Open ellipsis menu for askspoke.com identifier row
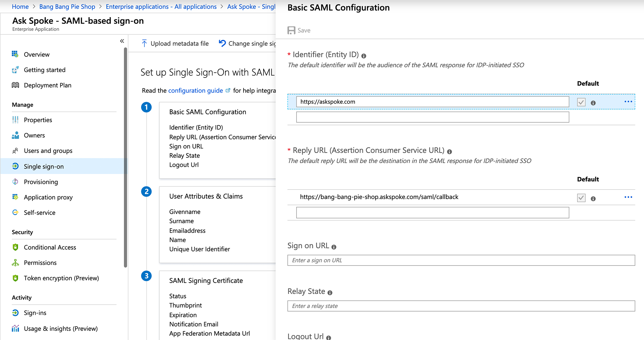This screenshot has width=644, height=340. (x=628, y=101)
